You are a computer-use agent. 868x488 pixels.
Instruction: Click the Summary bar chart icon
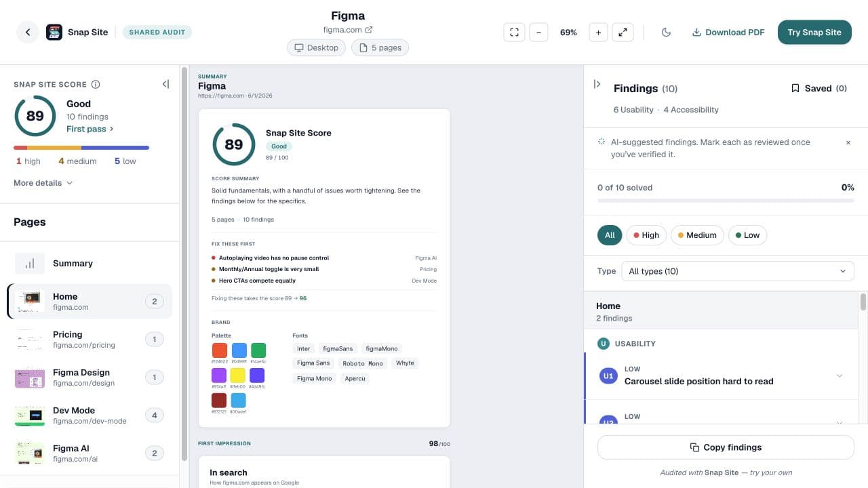point(30,263)
